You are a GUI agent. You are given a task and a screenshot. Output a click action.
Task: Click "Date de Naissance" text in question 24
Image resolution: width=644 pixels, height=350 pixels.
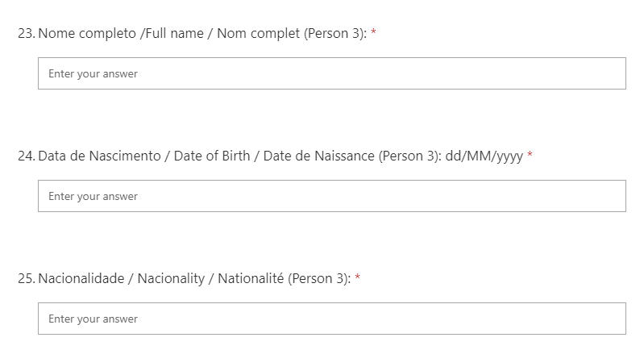click(x=324, y=156)
